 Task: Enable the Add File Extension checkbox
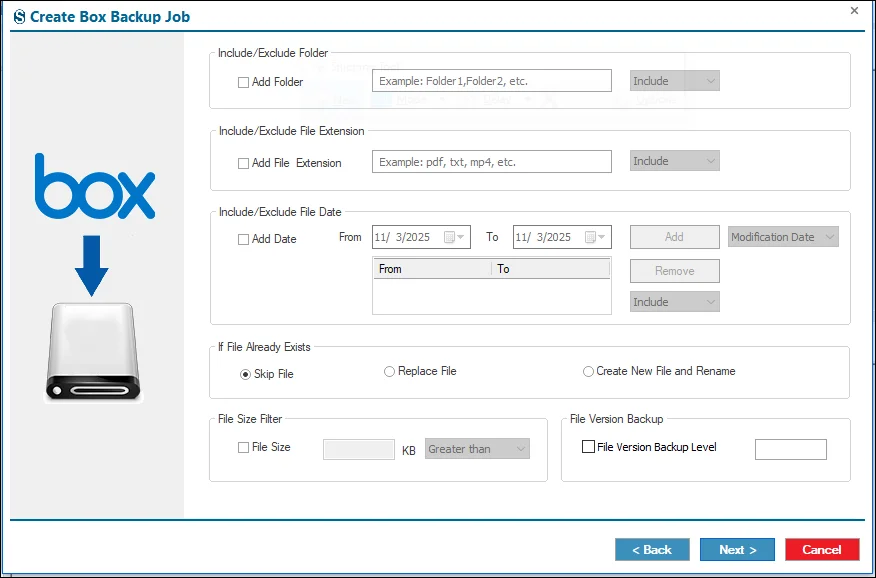[244, 164]
